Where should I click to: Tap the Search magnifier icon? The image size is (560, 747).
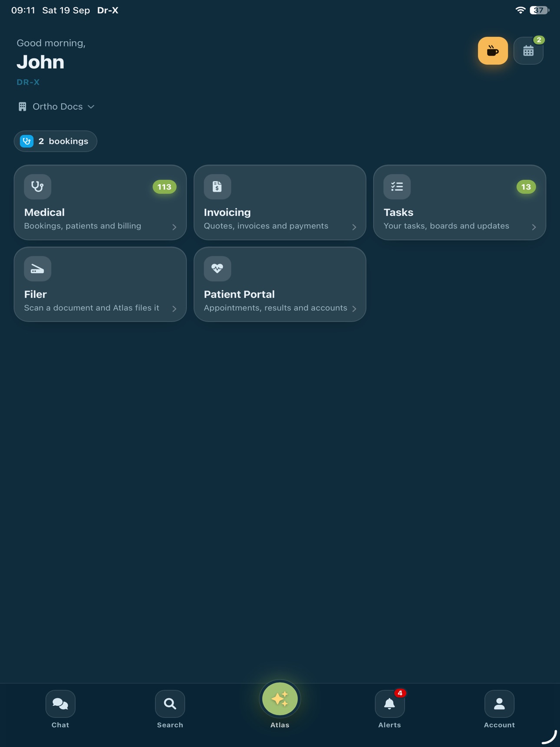point(170,704)
